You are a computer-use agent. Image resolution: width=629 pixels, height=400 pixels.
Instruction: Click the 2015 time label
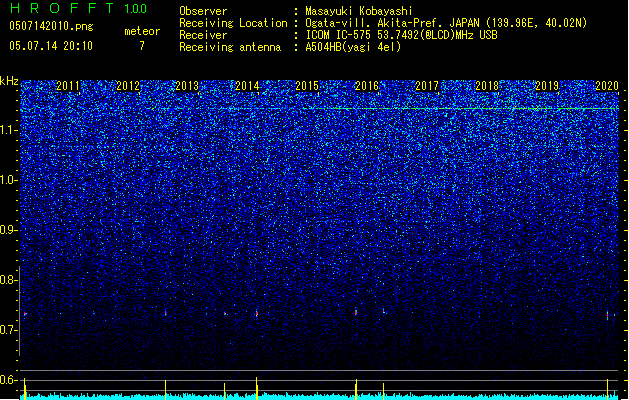(x=307, y=86)
